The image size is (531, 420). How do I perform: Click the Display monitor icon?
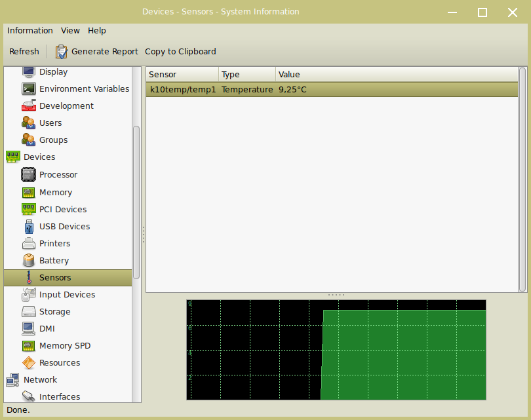pos(29,72)
